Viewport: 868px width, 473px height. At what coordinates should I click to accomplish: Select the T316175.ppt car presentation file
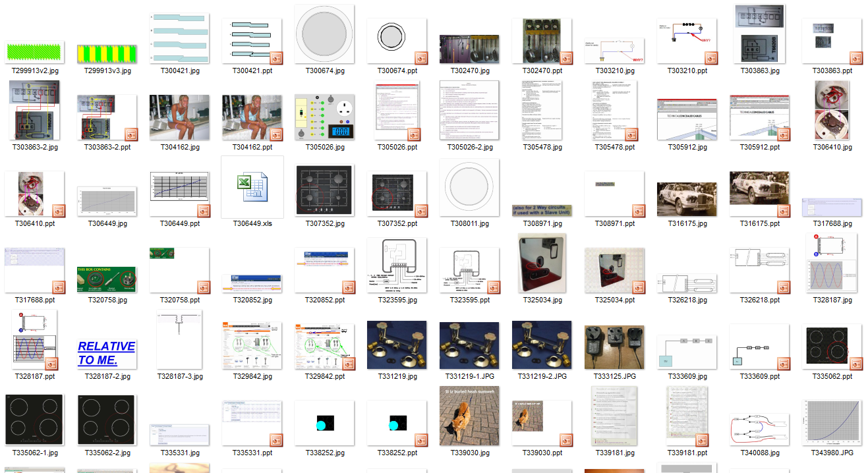pyautogui.click(x=759, y=194)
